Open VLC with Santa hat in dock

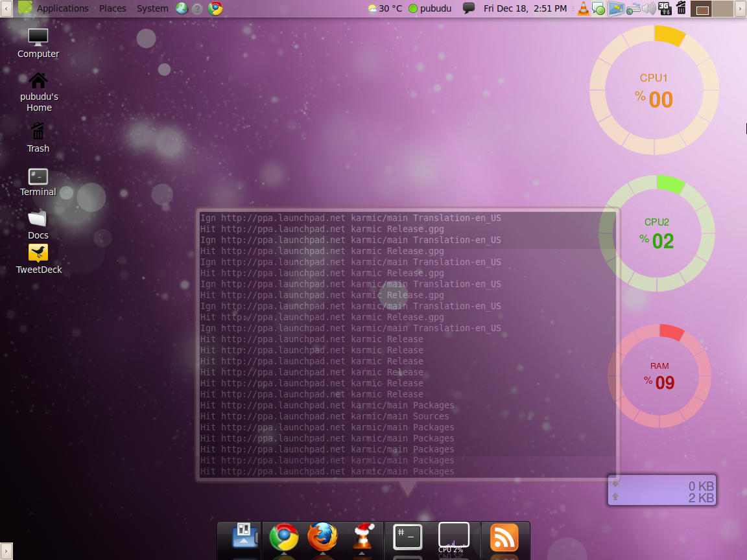point(364,537)
